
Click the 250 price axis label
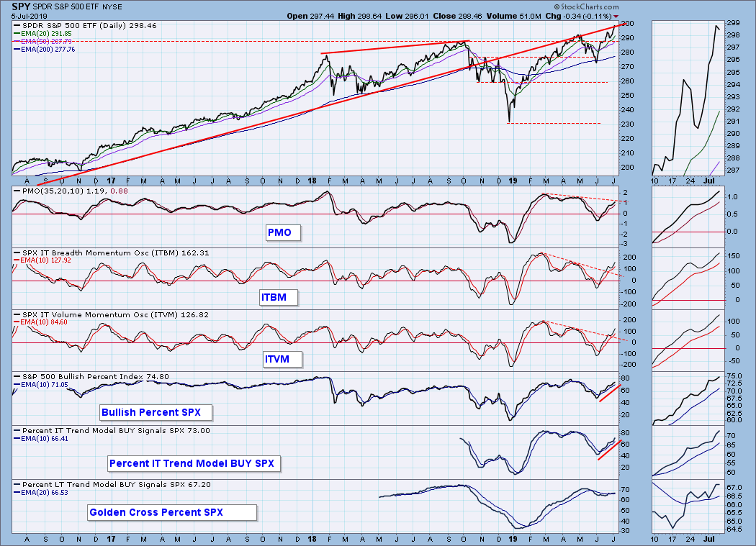pos(627,96)
